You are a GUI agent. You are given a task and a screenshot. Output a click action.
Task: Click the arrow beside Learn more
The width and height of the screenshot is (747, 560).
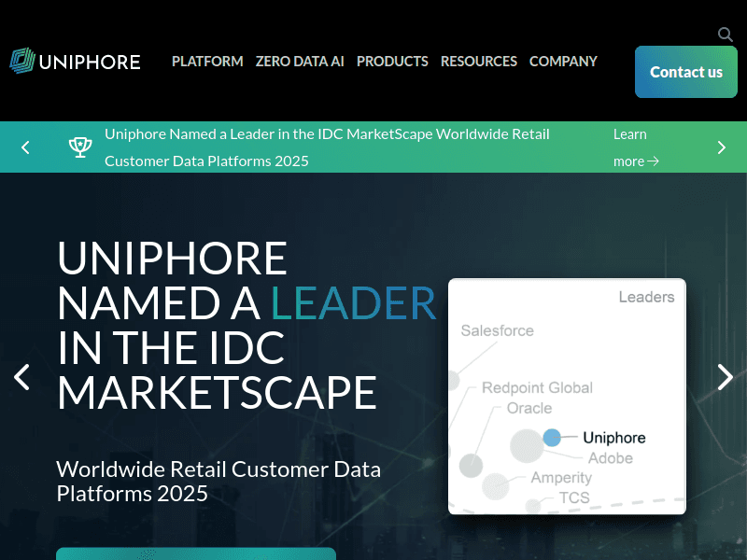[x=654, y=161]
